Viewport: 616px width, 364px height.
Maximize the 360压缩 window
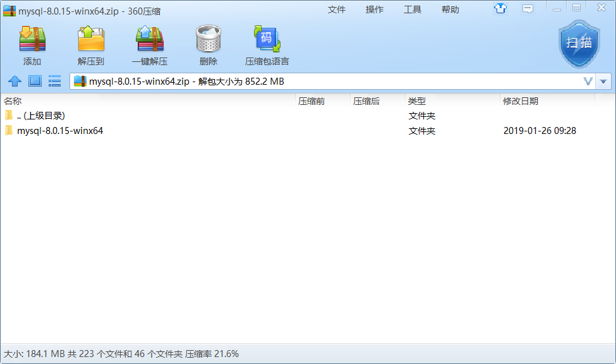pyautogui.click(x=576, y=8)
